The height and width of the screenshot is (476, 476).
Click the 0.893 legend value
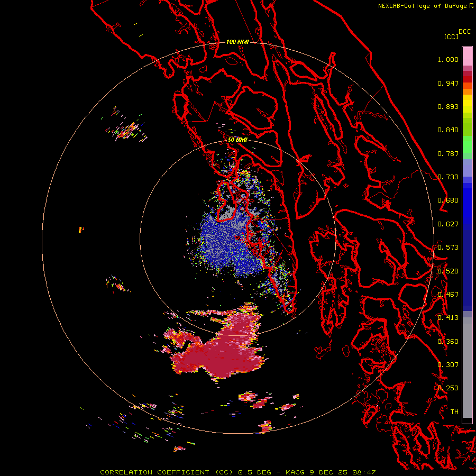pos(448,106)
